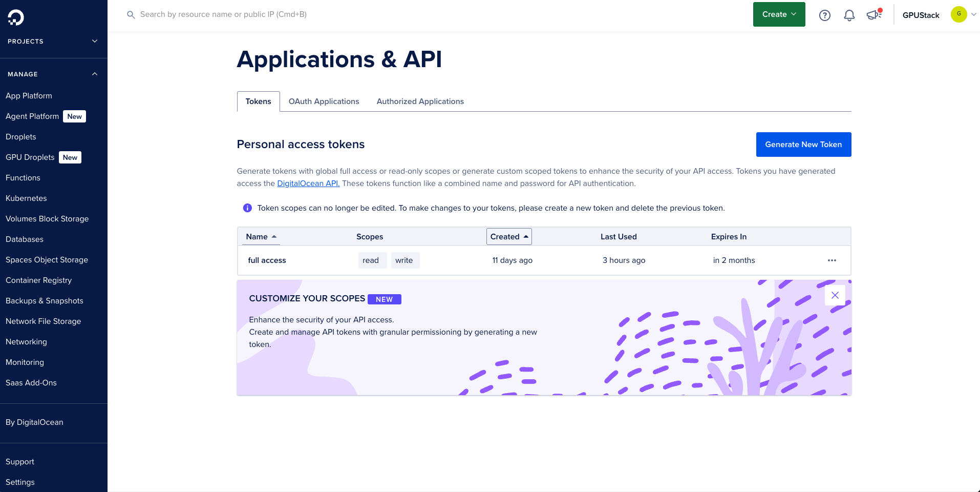Screen dimensions: 980x492
Task: Click the Generate New Token button
Action: (803, 145)
